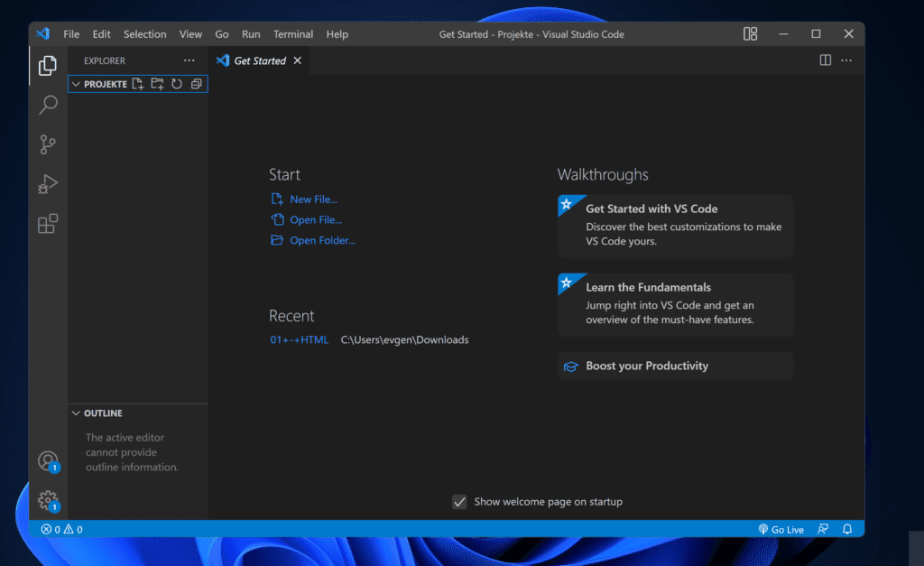Collapse the PROJEKTE folder section
The width and height of the screenshot is (924, 566).
[77, 84]
